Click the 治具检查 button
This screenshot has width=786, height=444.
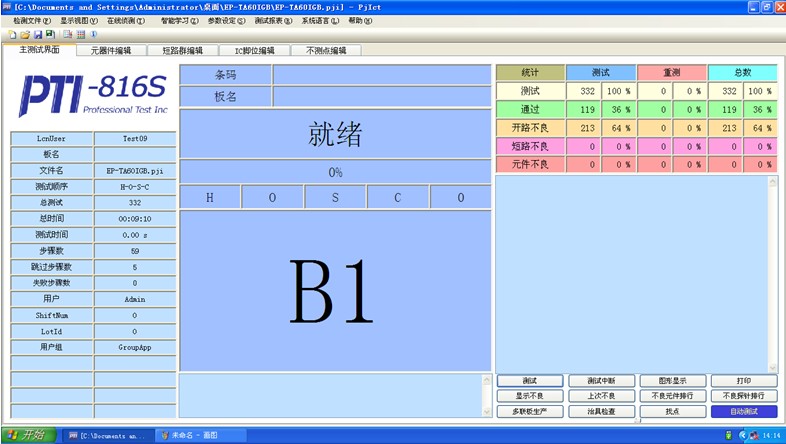601,411
